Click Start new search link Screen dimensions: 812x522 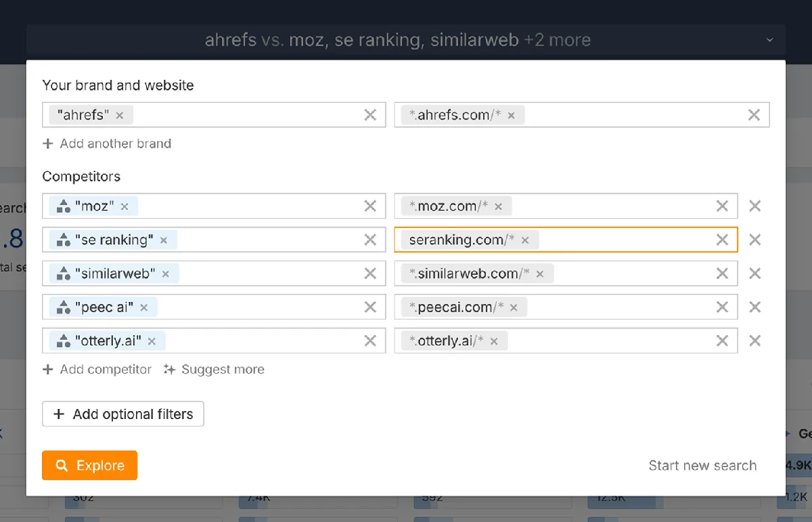coord(702,466)
